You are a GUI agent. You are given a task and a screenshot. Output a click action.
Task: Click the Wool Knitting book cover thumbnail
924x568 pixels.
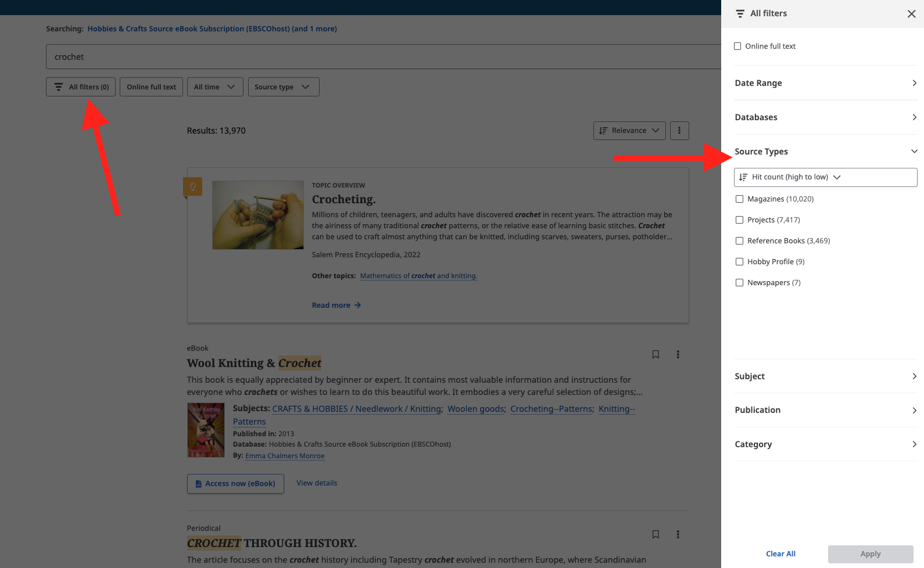(x=206, y=430)
